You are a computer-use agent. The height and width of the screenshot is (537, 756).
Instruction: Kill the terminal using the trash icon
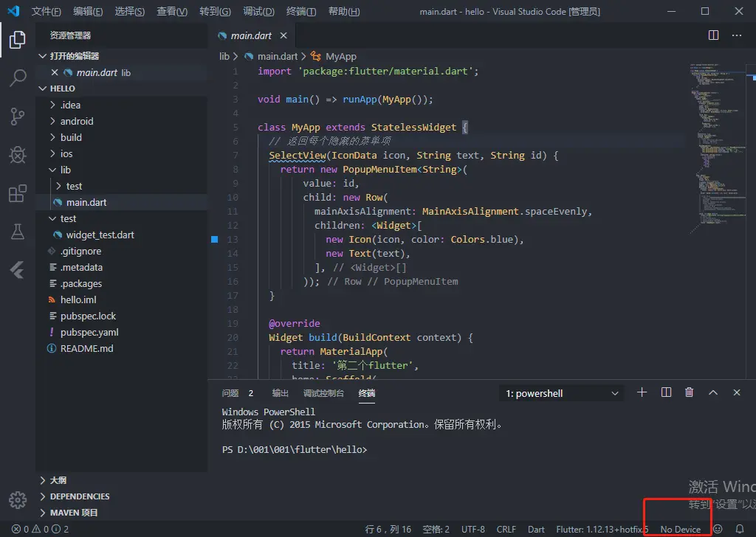(x=689, y=392)
